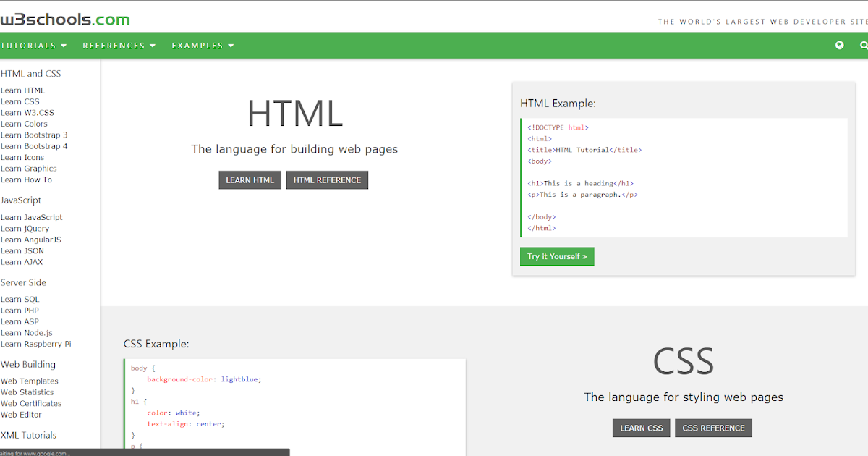The image size is (868, 456).
Task: Open Web Templates sidebar link
Action: (30, 381)
